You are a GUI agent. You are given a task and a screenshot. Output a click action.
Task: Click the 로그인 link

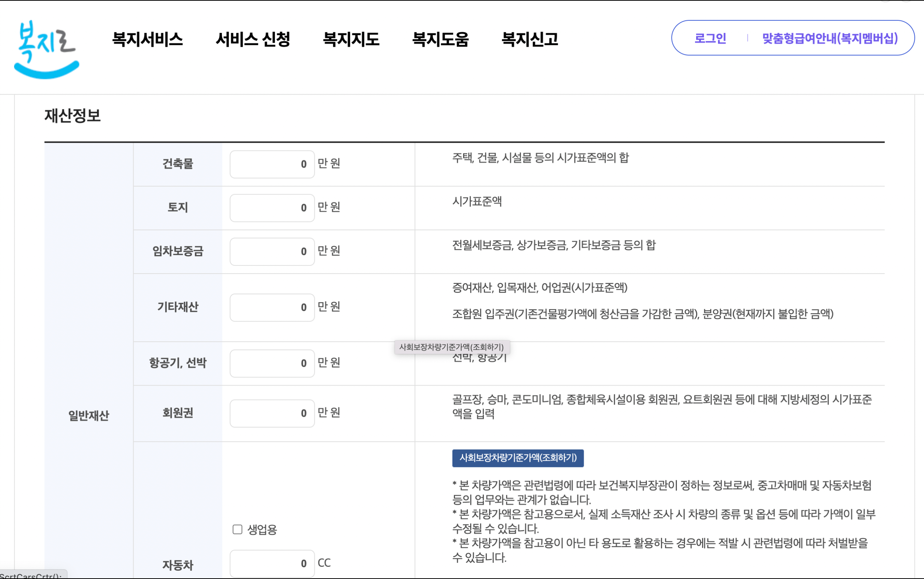click(x=710, y=38)
